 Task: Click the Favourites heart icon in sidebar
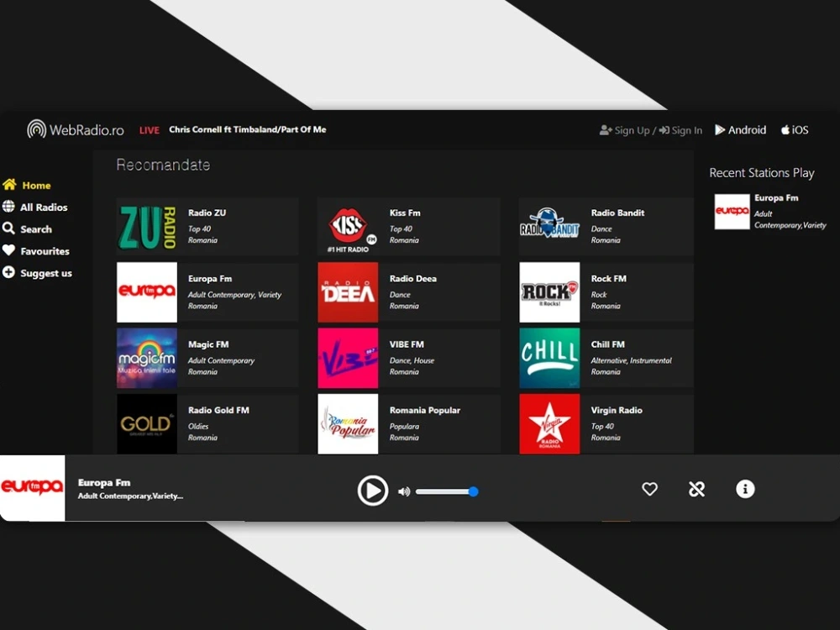tap(8, 250)
